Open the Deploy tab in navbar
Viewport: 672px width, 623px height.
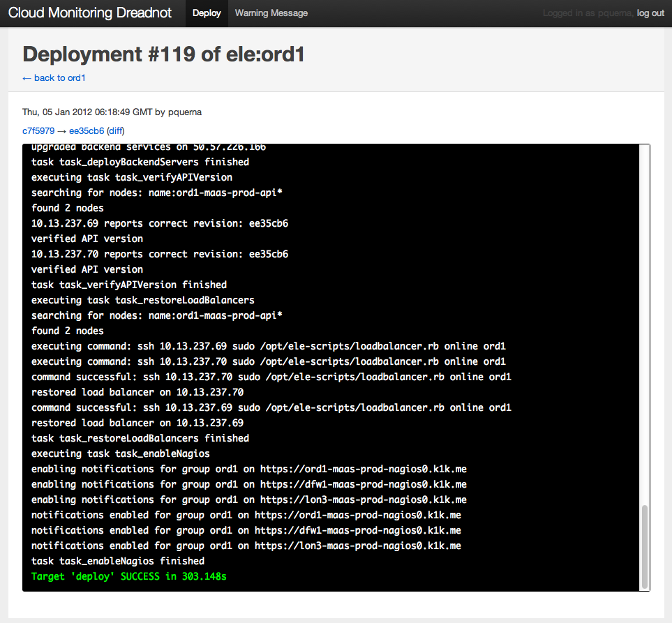207,13
